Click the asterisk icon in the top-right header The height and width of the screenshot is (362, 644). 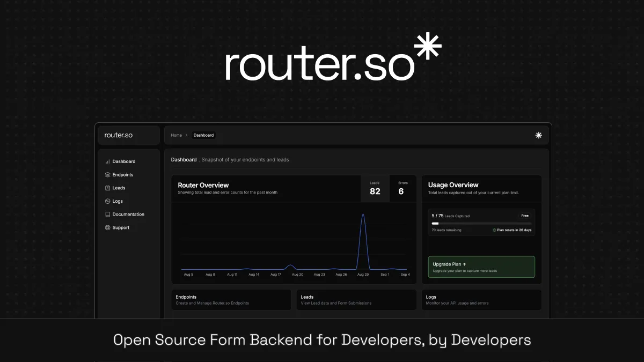point(538,135)
